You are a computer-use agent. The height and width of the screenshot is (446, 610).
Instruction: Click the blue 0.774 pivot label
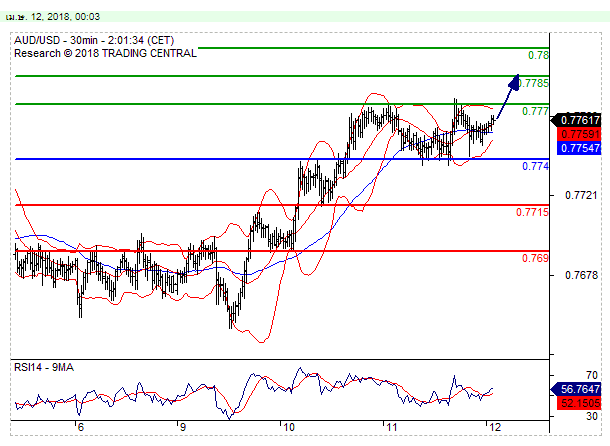click(x=535, y=167)
